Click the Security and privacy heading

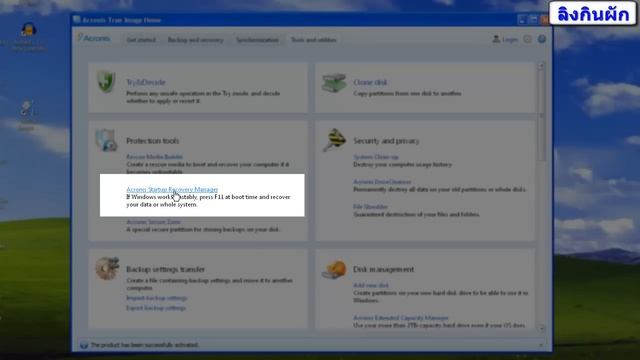click(386, 141)
